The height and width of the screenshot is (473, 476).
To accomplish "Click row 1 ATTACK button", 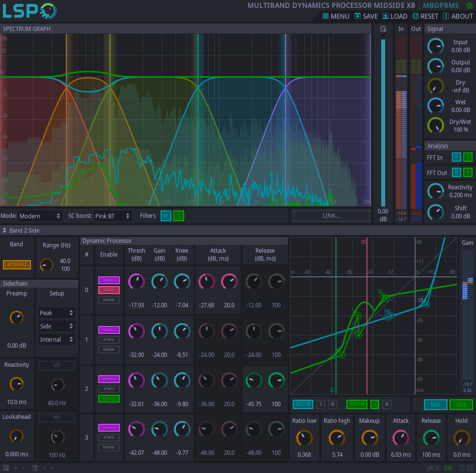I will (x=109, y=340).
